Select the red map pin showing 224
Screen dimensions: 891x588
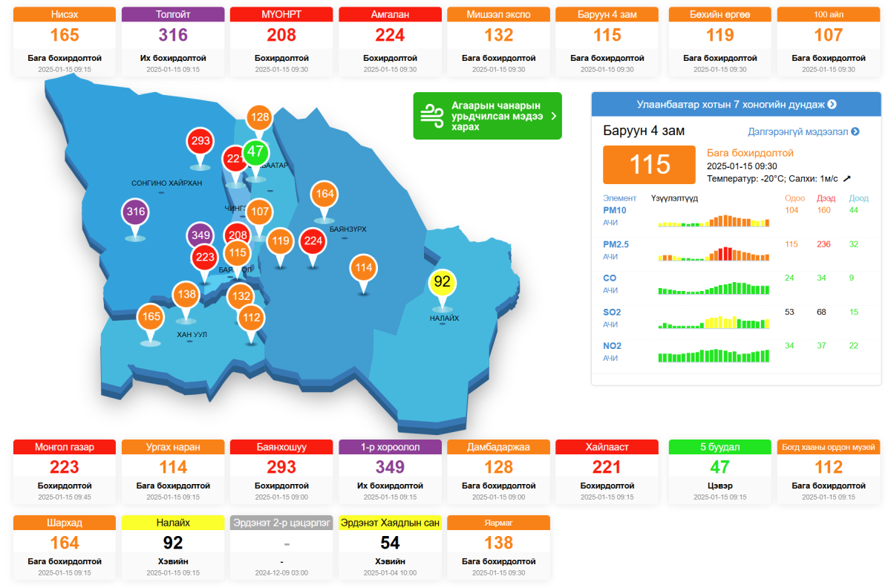point(313,241)
